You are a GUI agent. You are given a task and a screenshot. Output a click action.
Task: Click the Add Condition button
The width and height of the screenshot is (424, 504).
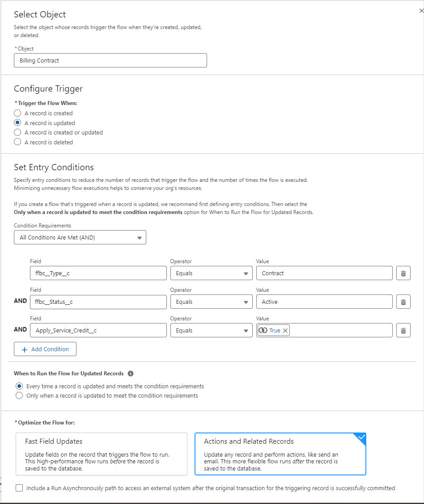click(45, 349)
